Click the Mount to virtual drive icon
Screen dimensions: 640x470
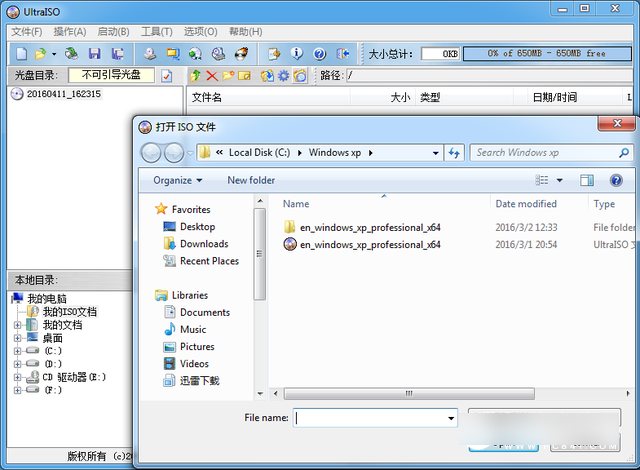[x=218, y=53]
